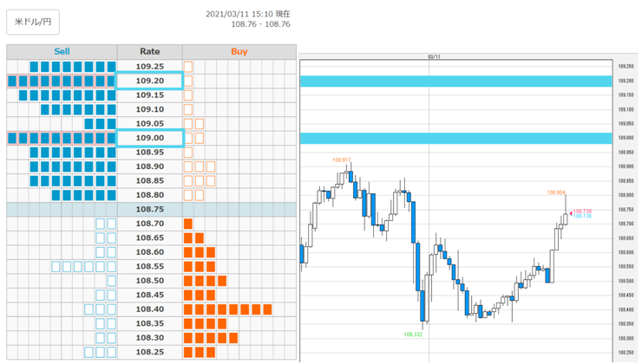Click the filled orange square at 108.70
The width and height of the screenshot is (642, 364).
coord(188,224)
